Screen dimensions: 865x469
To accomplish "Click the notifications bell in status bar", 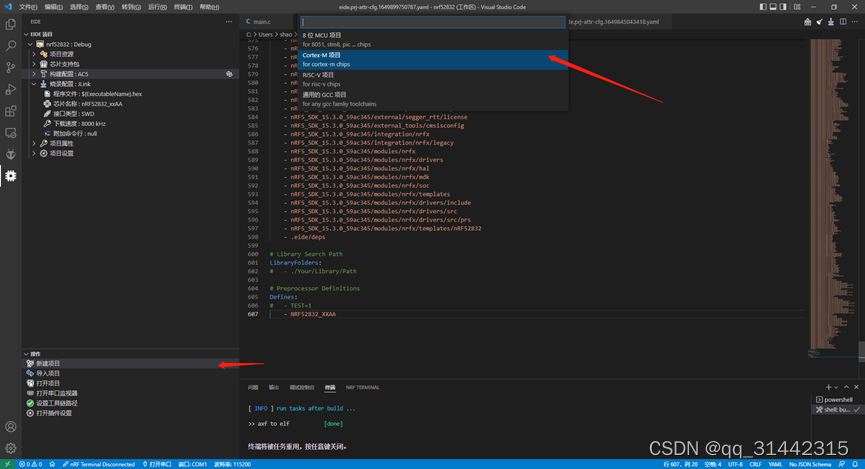I will point(855,464).
